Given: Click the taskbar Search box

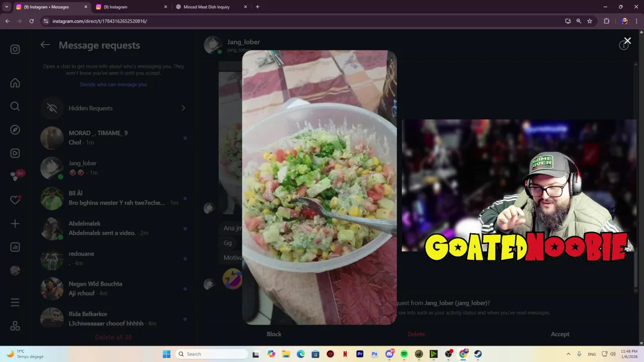Looking at the screenshot, I should [212, 354].
